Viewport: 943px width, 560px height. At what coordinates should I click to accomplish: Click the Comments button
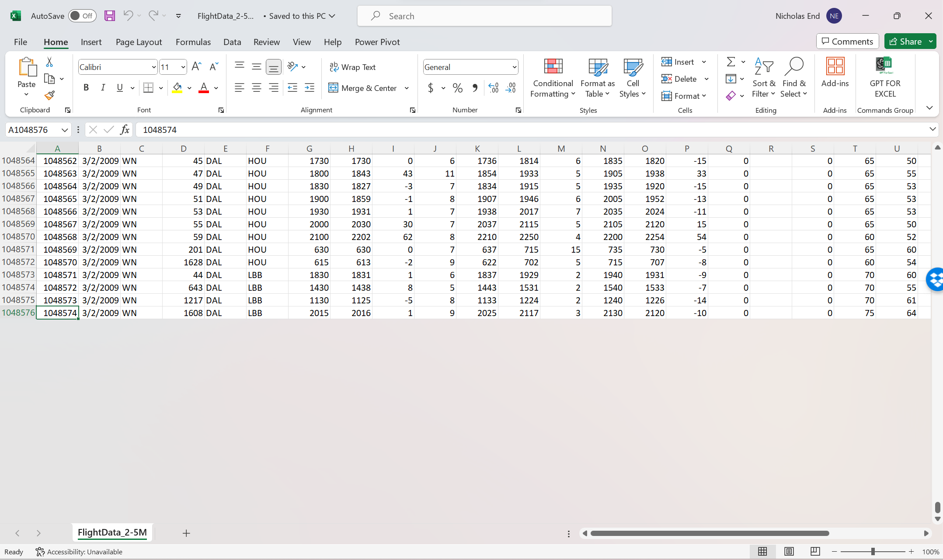coord(847,42)
